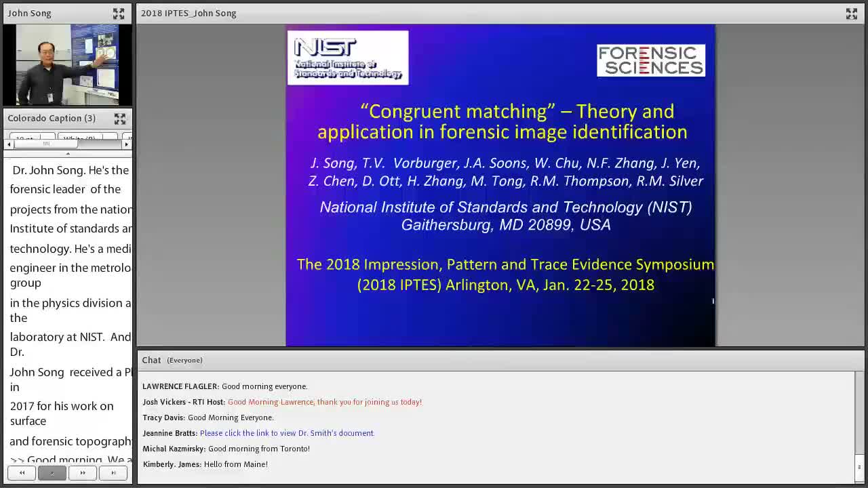Click the left arrow of the caption toolbar scrollbar
The image size is (868, 488).
9,144
